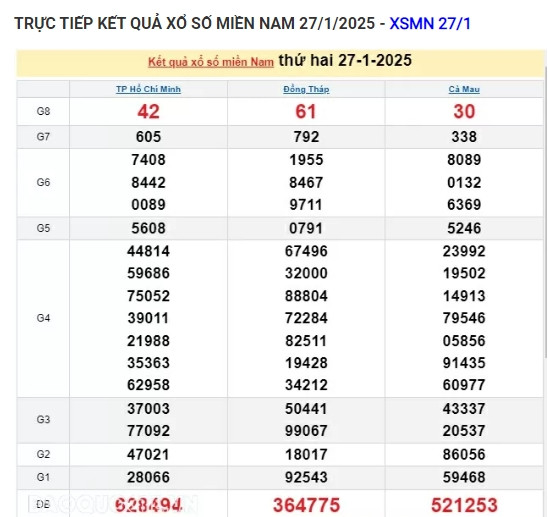
Task: Select G2 number 47021
Action: click(x=149, y=455)
